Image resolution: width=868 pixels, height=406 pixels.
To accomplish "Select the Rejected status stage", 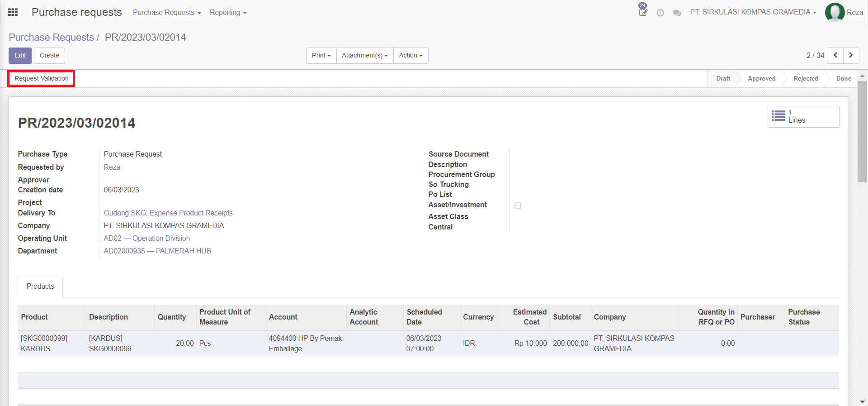I will coord(806,79).
